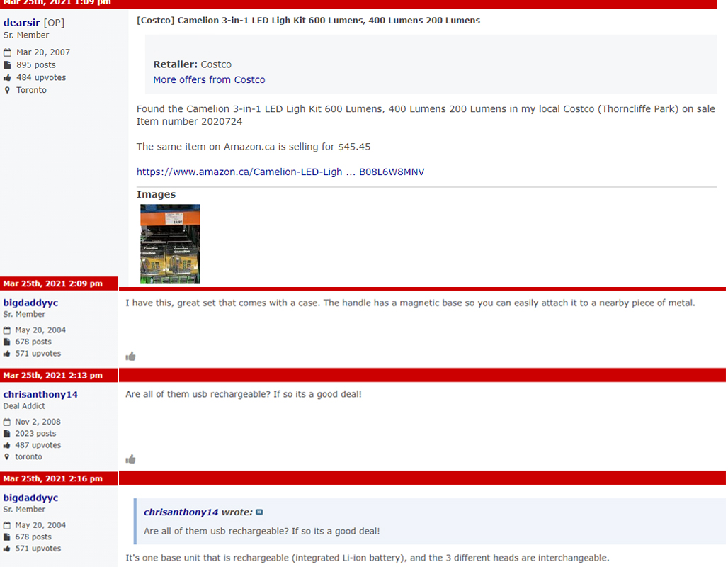This screenshot has width=728, height=567.
Task: Open post permalink Mar 25th, 2021 2:09 pm
Action: tap(53, 283)
